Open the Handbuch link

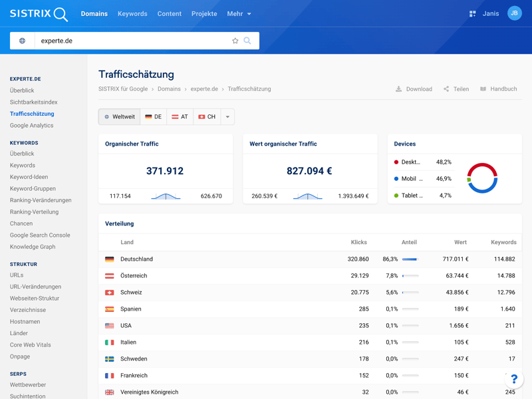[498, 89]
